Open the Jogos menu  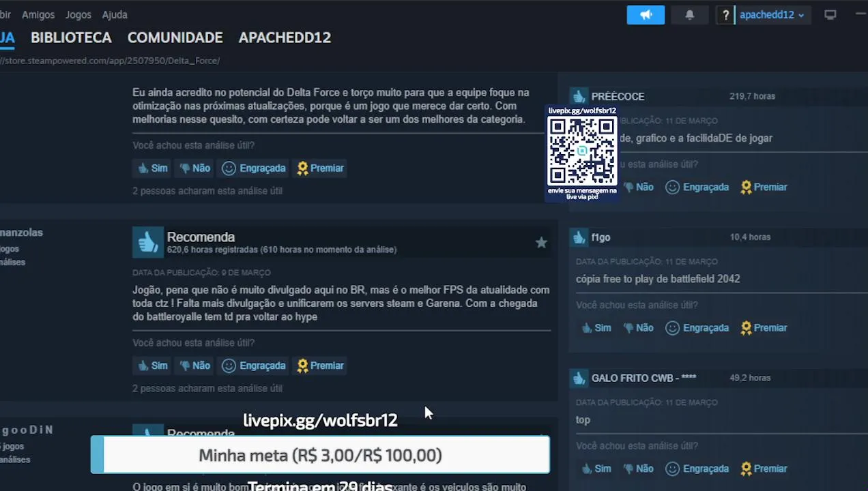click(78, 14)
